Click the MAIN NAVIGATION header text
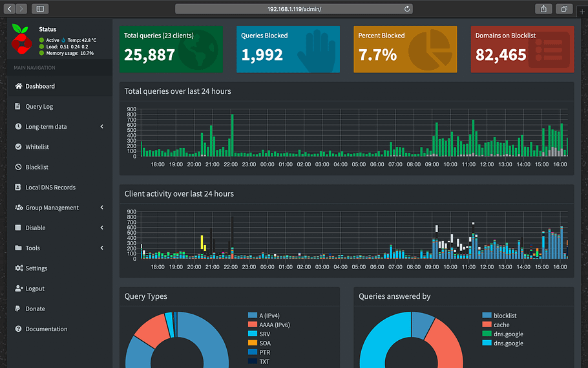The height and width of the screenshot is (368, 588). click(34, 68)
